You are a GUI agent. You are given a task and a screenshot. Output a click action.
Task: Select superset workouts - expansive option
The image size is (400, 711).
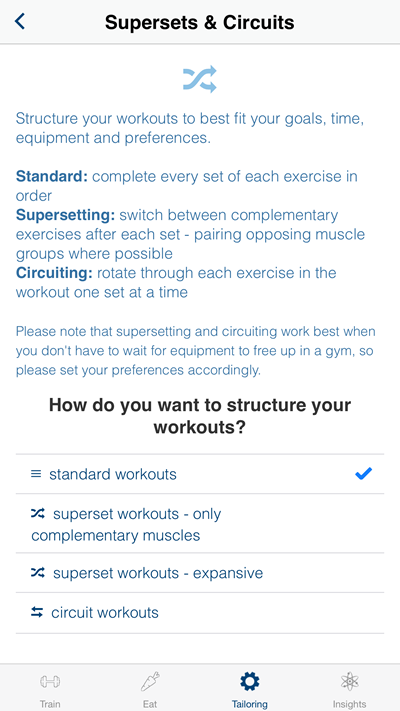[200, 573]
